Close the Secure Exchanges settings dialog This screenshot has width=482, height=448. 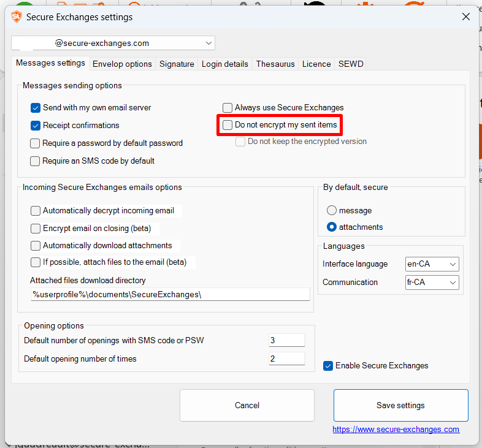465,17
